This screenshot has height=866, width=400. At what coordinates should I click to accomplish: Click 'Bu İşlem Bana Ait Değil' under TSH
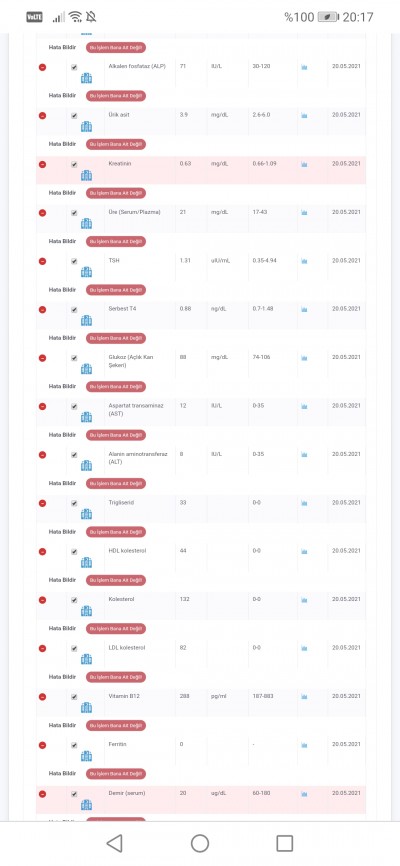pyautogui.click(x=116, y=290)
